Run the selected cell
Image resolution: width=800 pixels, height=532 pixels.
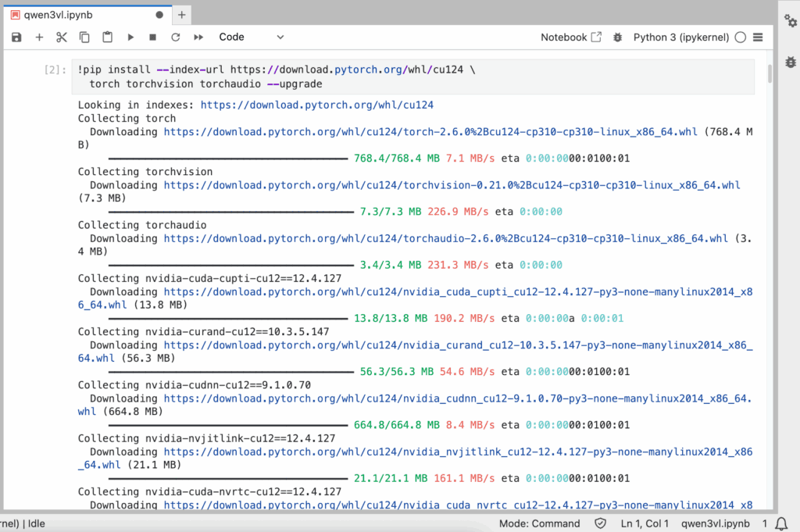130,37
